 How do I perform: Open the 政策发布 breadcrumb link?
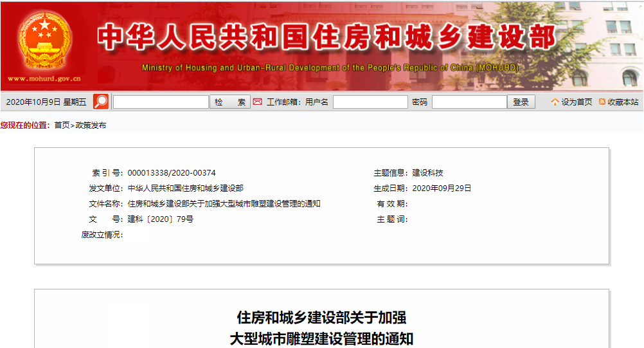pos(91,125)
